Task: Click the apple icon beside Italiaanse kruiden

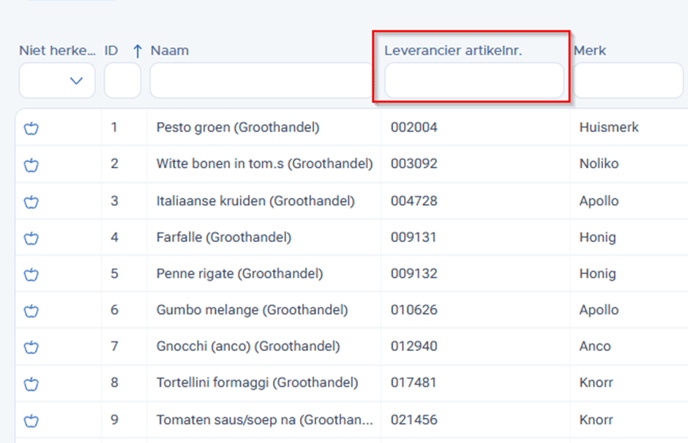Action: pyautogui.click(x=31, y=202)
